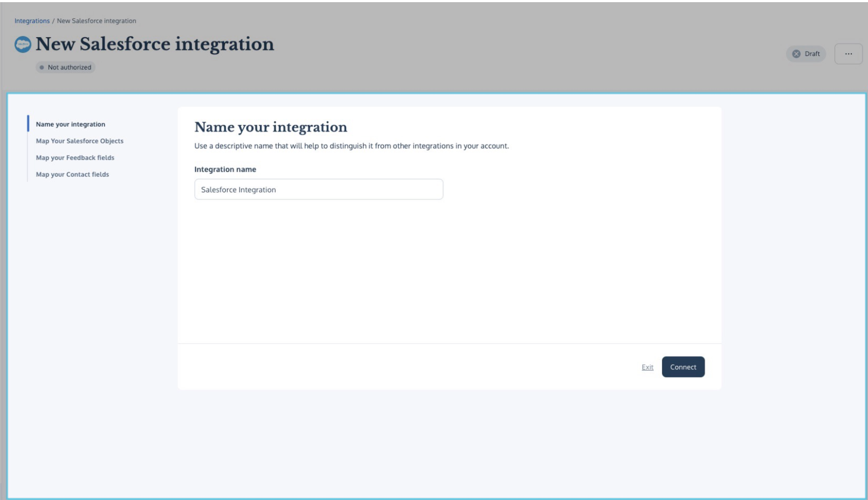This screenshot has width=868, height=500.
Task: Go back to Integrations breadcrumb link
Action: pos(32,21)
